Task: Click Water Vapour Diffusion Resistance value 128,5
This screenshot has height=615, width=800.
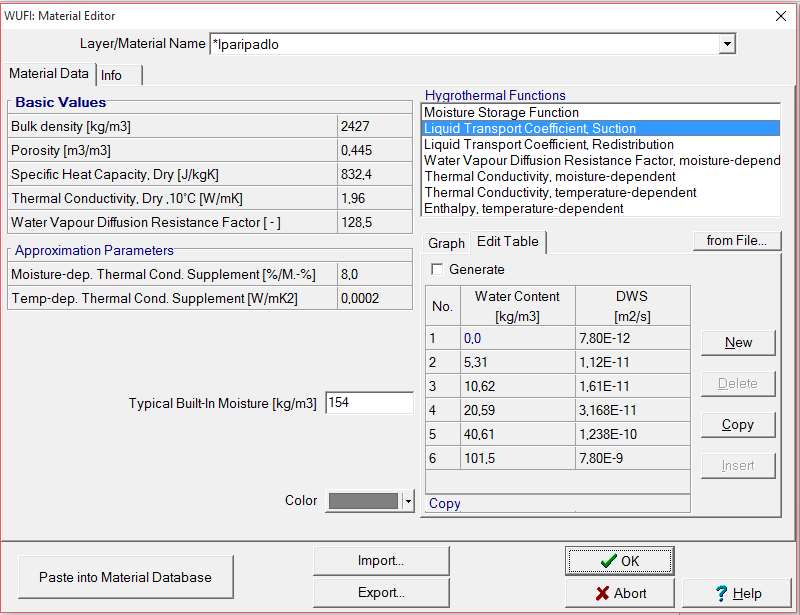Action: 374,222
